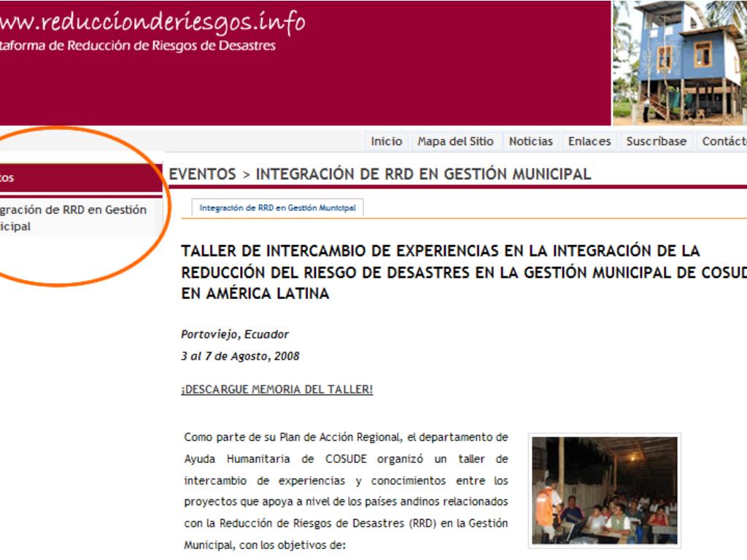Click the EVENTOS breadcrumb heading

[x=203, y=174]
